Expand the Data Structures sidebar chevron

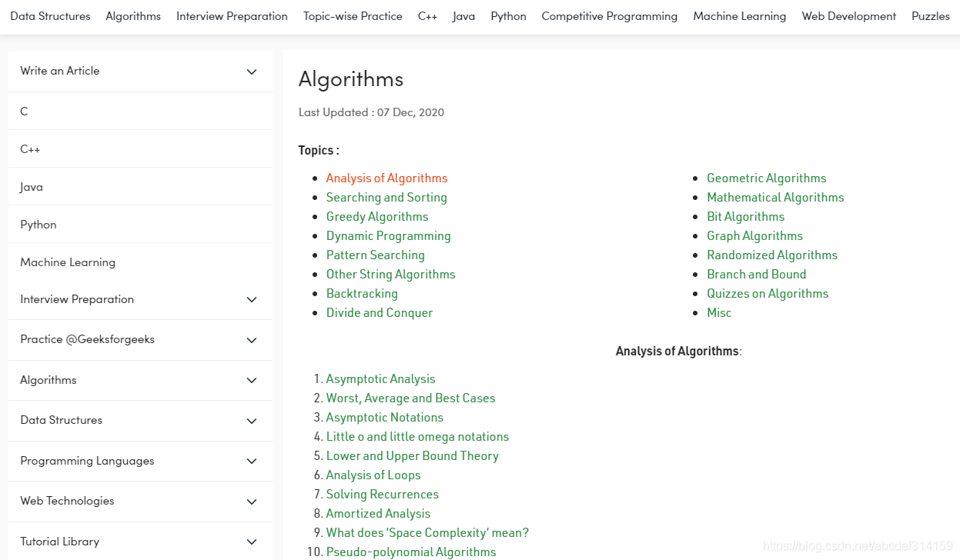pos(252,421)
